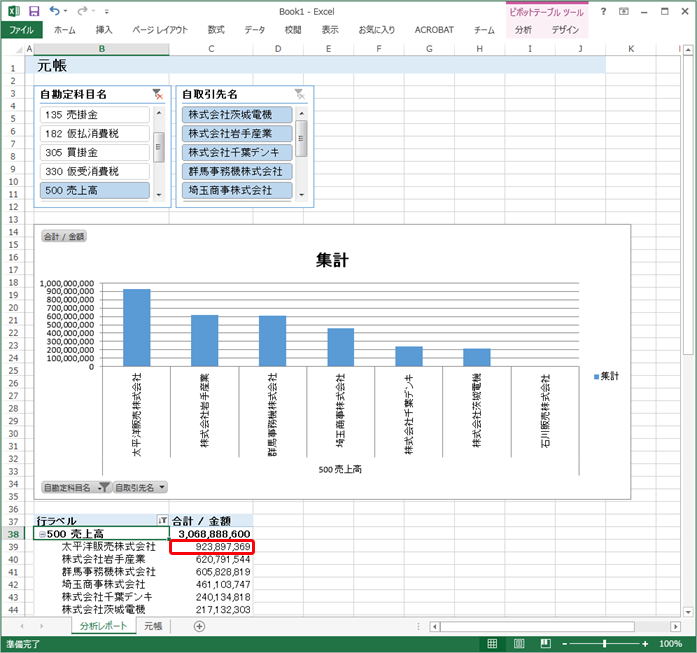
Task: Switch to the 元帳 sheet tab
Action: [153, 626]
